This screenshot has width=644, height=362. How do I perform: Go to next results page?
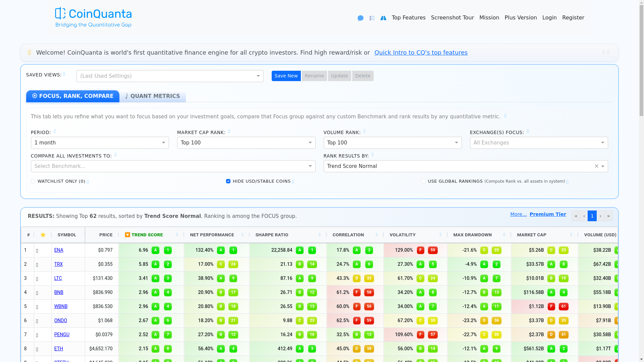point(600,216)
